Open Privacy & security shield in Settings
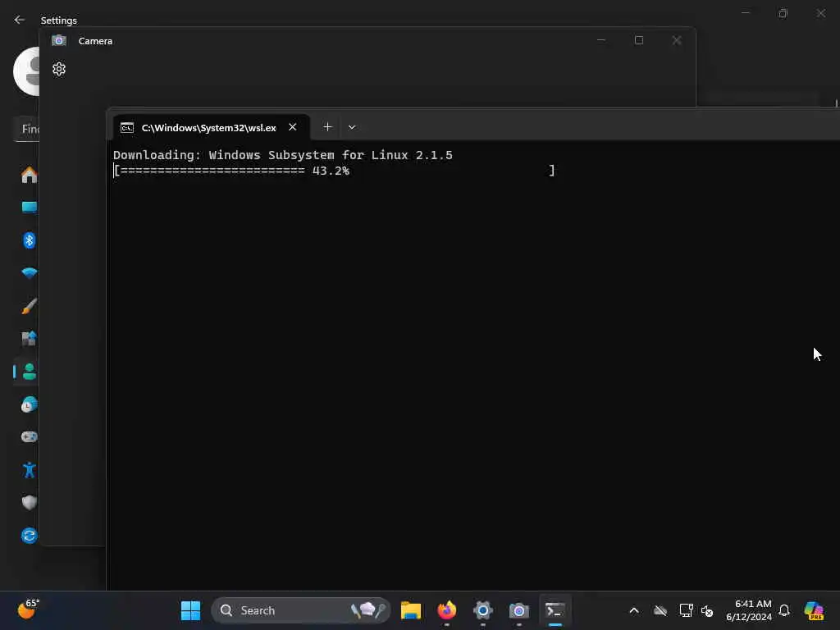840x630 pixels. (x=29, y=503)
